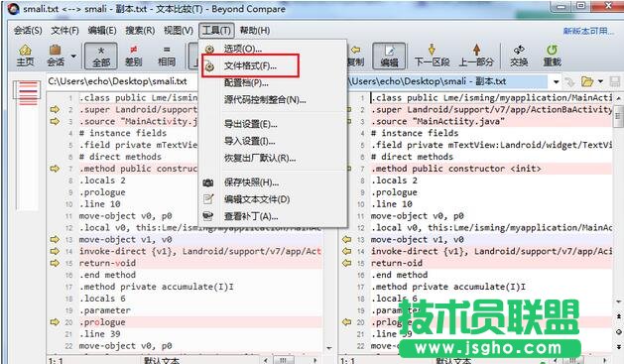Copy right line 14 to left arrow

[x=346, y=251]
